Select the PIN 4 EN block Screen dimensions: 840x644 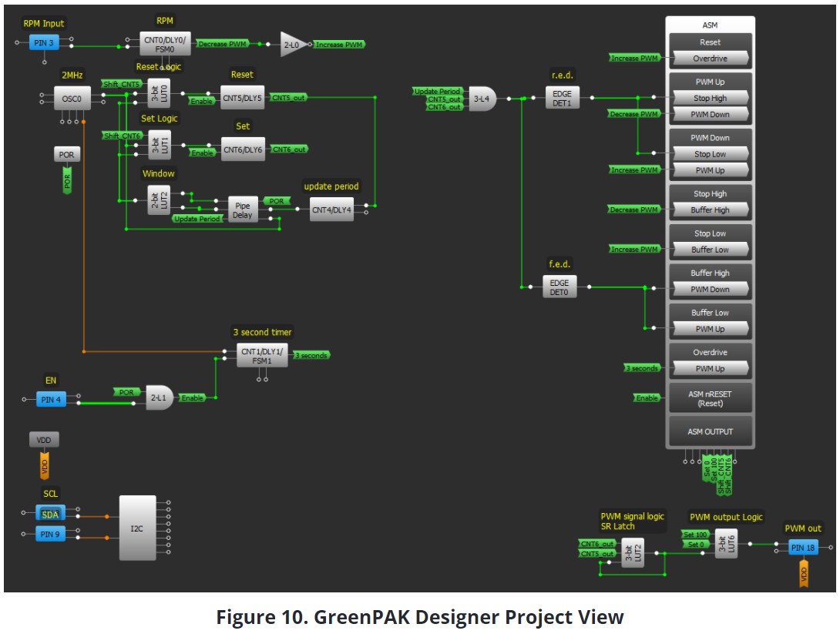(52, 399)
